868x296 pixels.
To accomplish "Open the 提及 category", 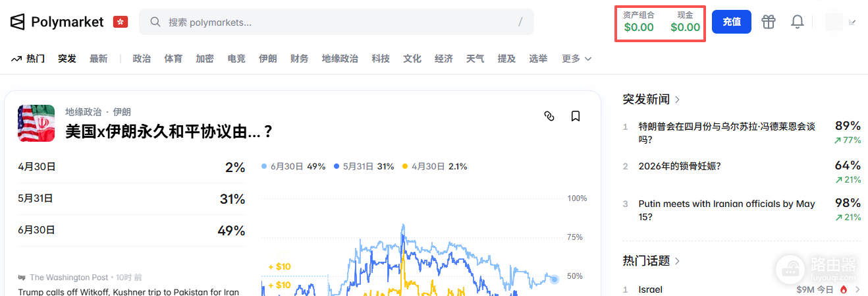I will click(x=507, y=59).
